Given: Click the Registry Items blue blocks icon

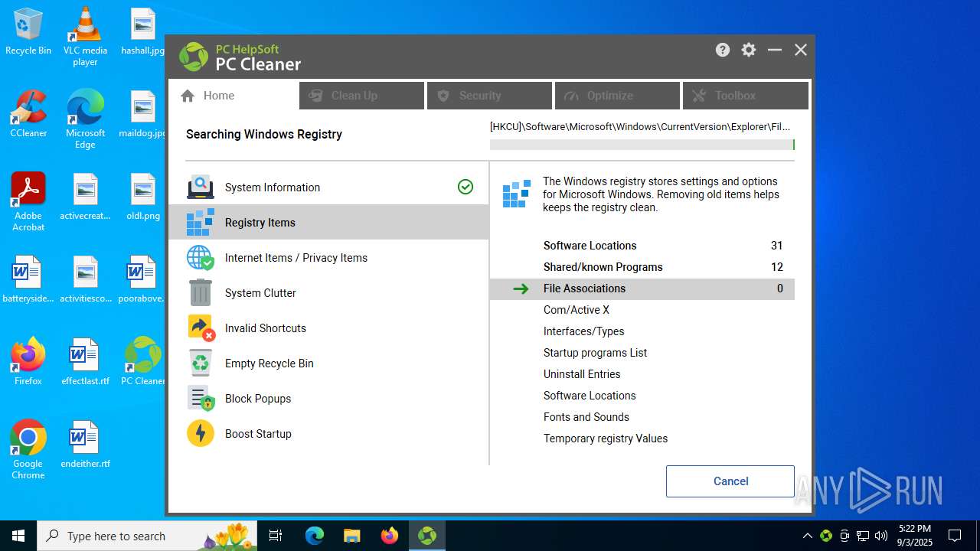Looking at the screenshot, I should coord(201,222).
